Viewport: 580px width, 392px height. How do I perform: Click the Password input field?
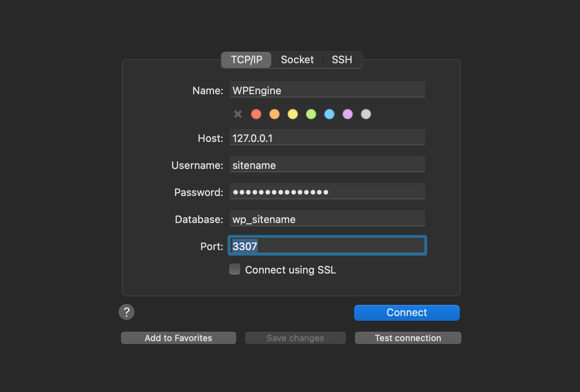coord(327,191)
